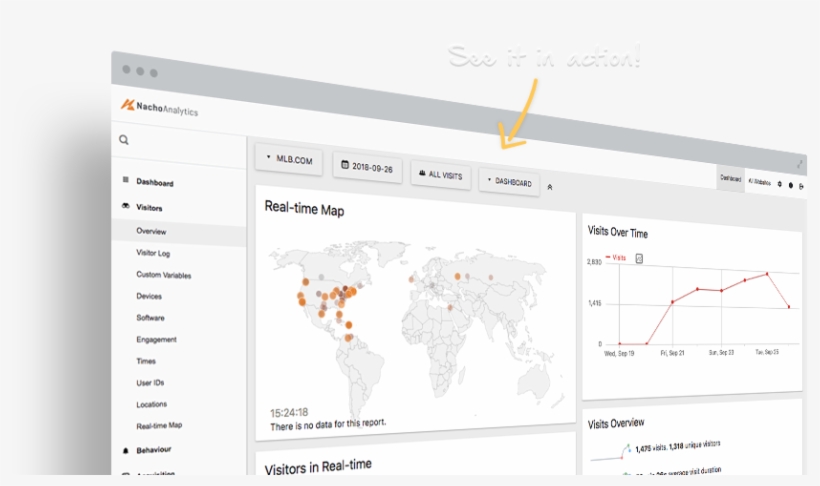Viewport: 820px width, 486px height.
Task: Collapse selectors with the double-chevron up icon
Action: pyautogui.click(x=550, y=187)
